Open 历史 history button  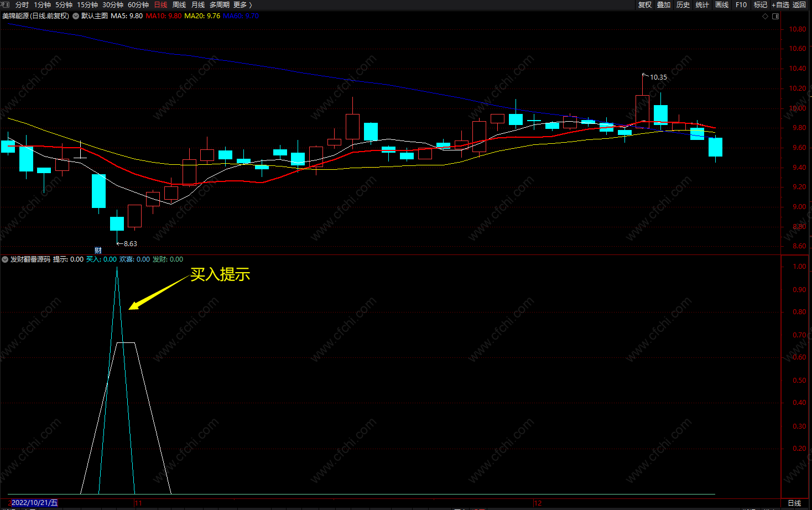(x=683, y=4)
